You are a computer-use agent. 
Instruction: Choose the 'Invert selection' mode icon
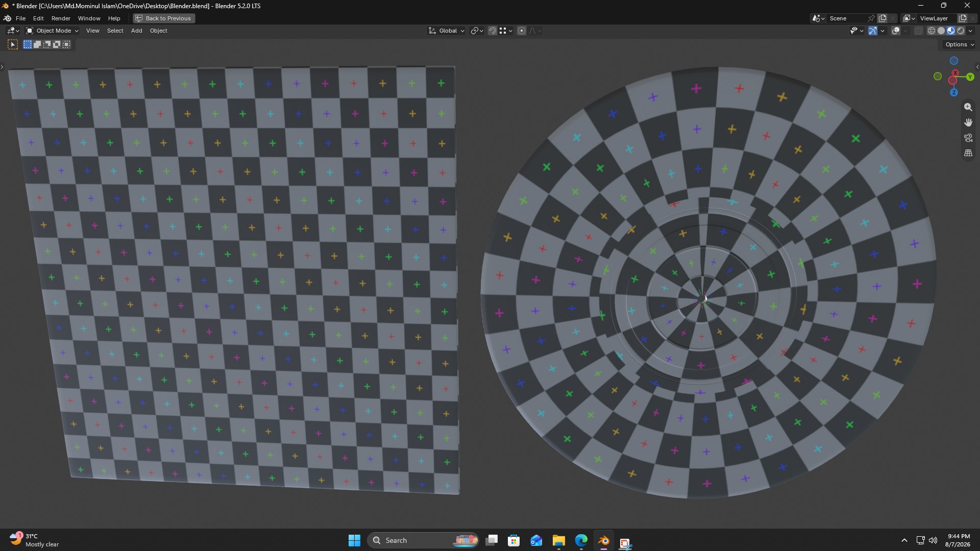point(57,45)
